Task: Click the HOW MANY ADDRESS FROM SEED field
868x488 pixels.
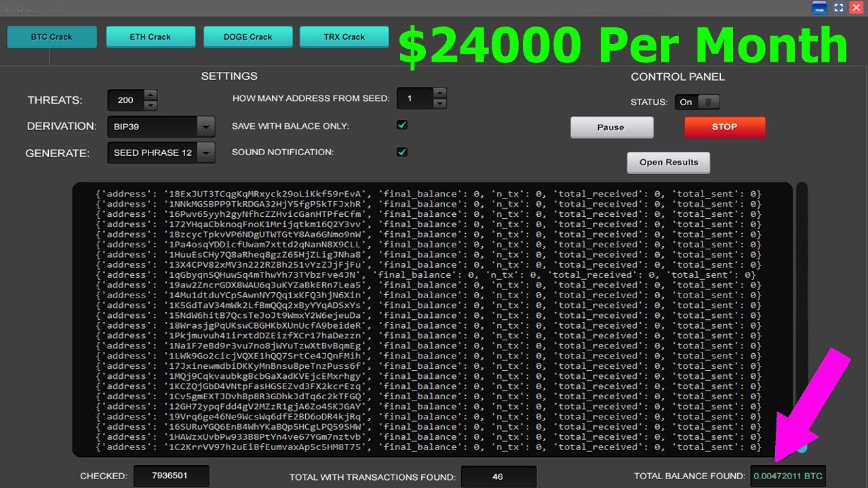Action: coord(416,98)
